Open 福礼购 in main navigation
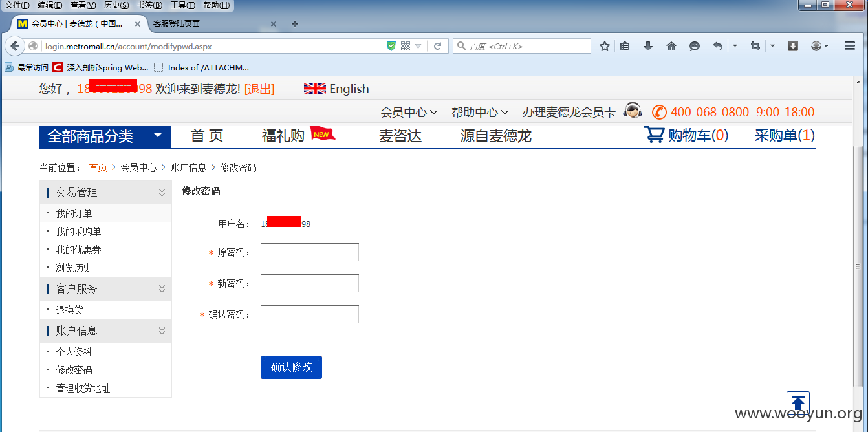This screenshot has height=432, width=868. tap(283, 136)
